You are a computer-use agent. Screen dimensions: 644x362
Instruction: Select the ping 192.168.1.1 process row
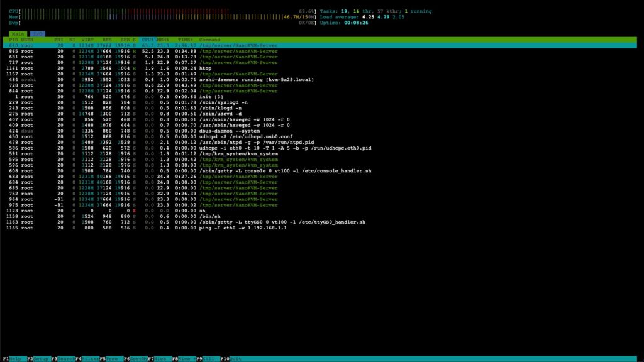tap(320, 228)
